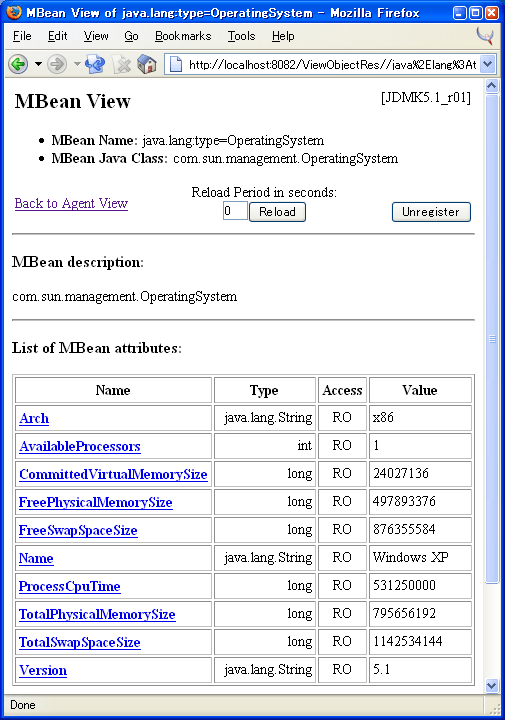Open the Version attribute link
Viewport: 505px width, 720px height.
coord(43,670)
